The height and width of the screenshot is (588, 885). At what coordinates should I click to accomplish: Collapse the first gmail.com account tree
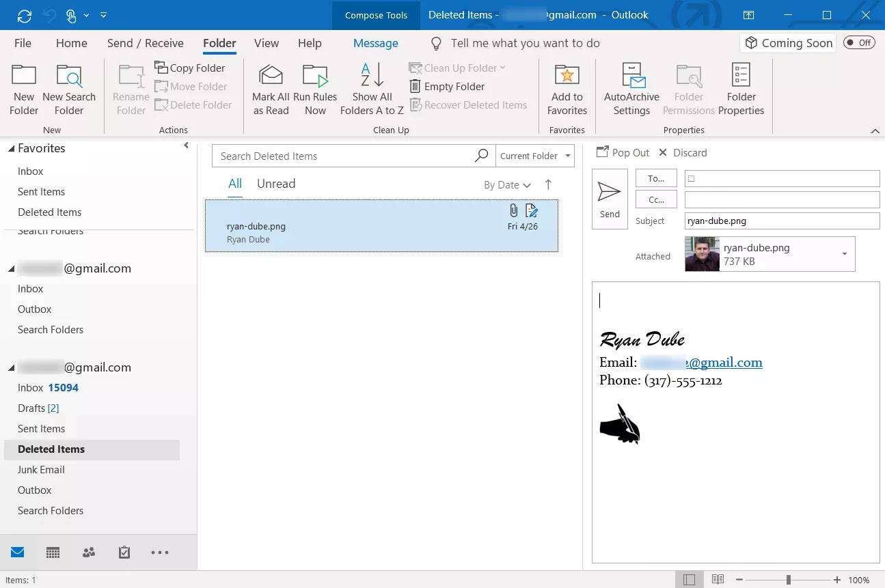coord(11,269)
